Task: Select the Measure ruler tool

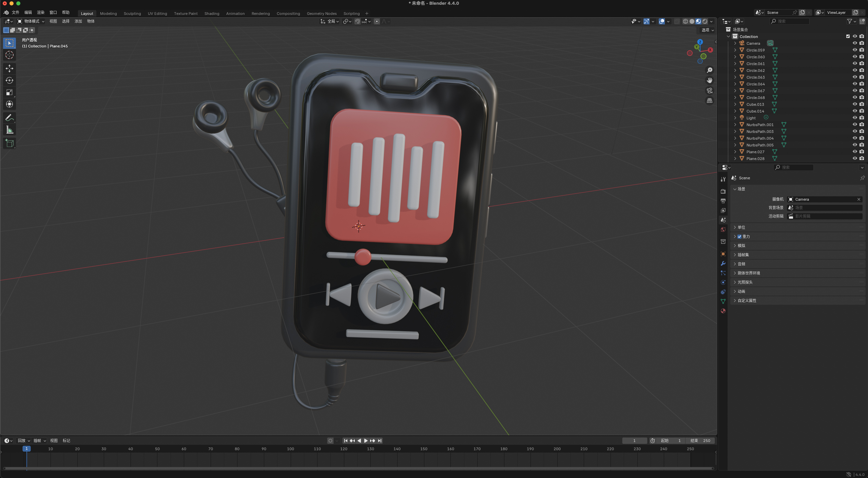Action: coord(9,130)
